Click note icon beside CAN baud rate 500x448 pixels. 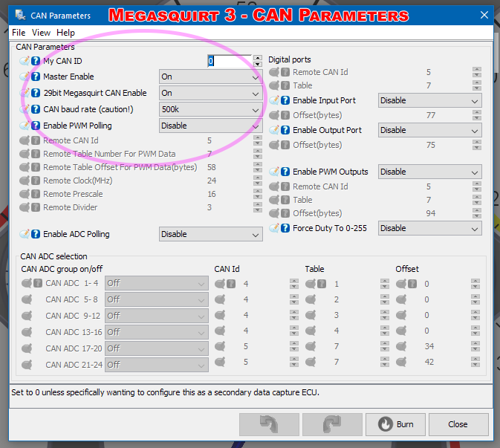click(25, 109)
